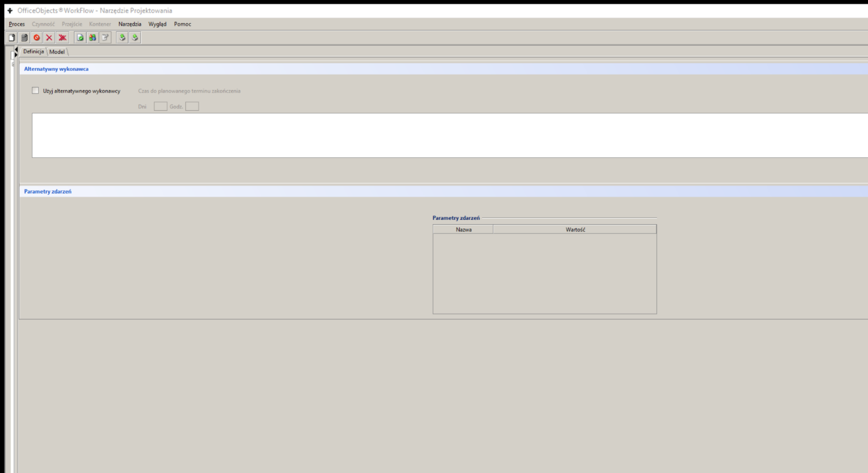The width and height of the screenshot is (868, 473).
Task: Open the Wygląd menu
Action: point(157,24)
